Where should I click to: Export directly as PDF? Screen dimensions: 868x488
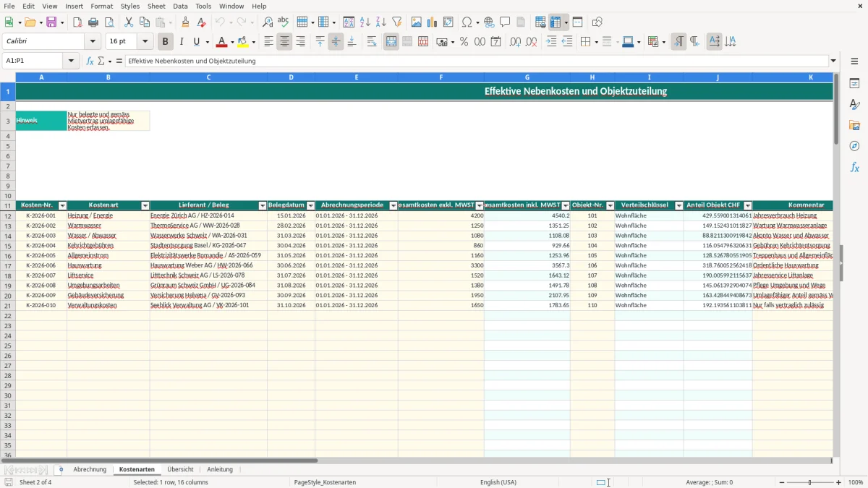(77, 22)
